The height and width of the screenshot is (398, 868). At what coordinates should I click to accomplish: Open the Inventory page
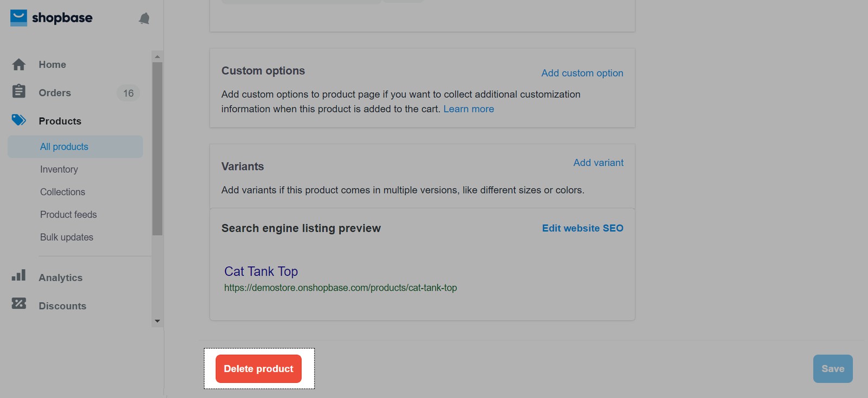click(59, 170)
